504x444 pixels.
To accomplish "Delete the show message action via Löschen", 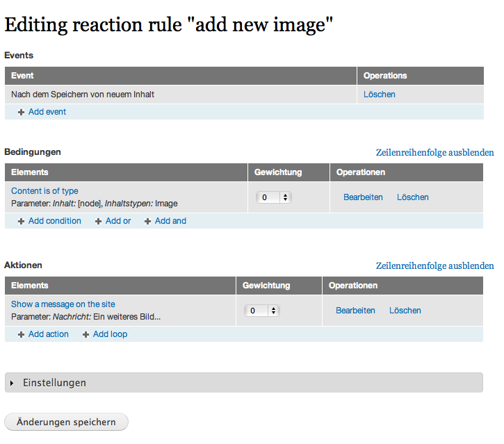I will click(x=405, y=311).
